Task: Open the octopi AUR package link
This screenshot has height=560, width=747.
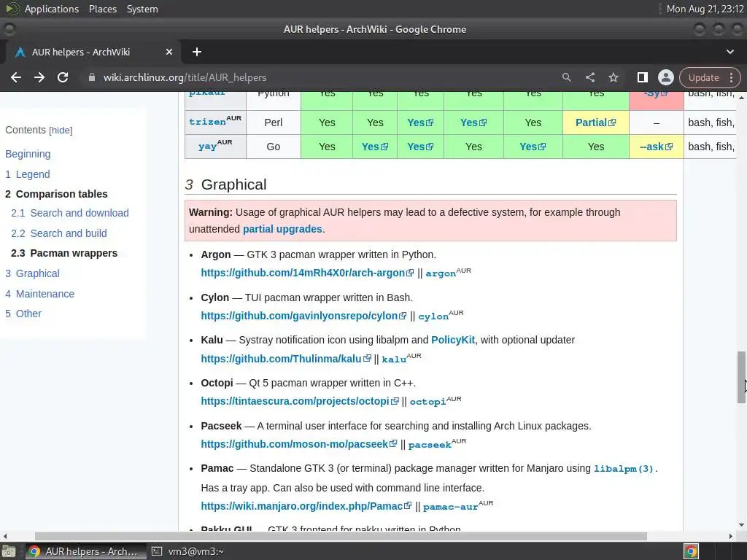Action: [427, 402]
